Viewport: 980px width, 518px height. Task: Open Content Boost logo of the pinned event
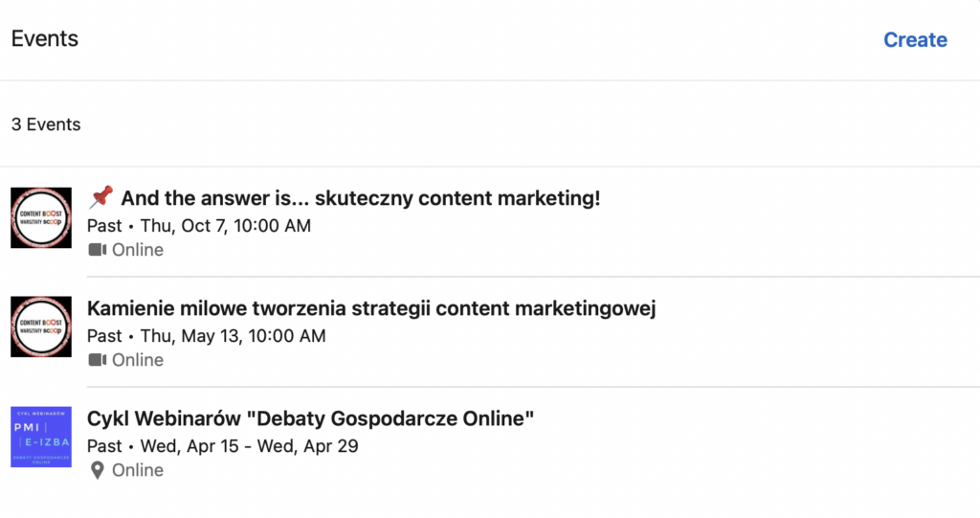point(41,217)
